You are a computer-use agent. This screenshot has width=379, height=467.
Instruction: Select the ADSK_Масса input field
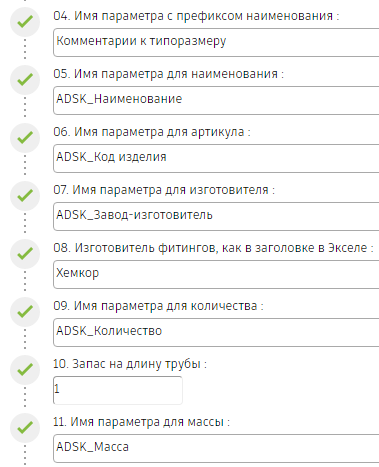click(x=216, y=448)
